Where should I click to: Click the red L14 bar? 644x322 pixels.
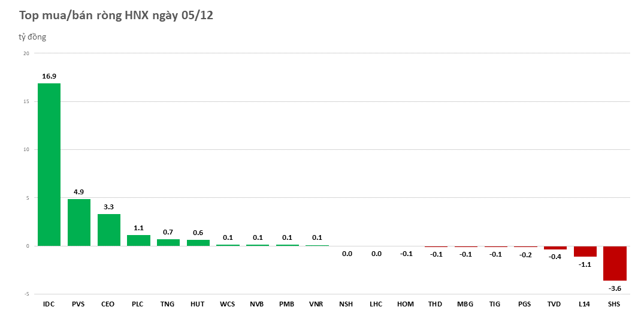[585, 251]
